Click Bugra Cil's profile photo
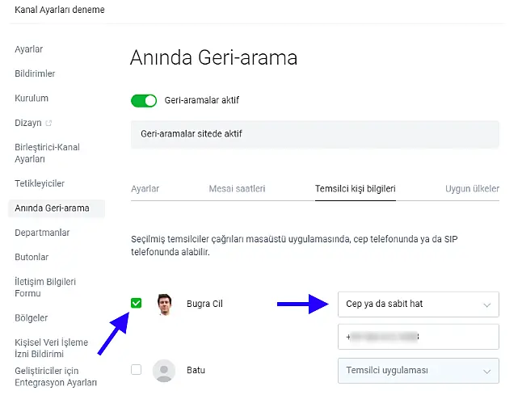522x420 pixels. pyautogui.click(x=165, y=304)
